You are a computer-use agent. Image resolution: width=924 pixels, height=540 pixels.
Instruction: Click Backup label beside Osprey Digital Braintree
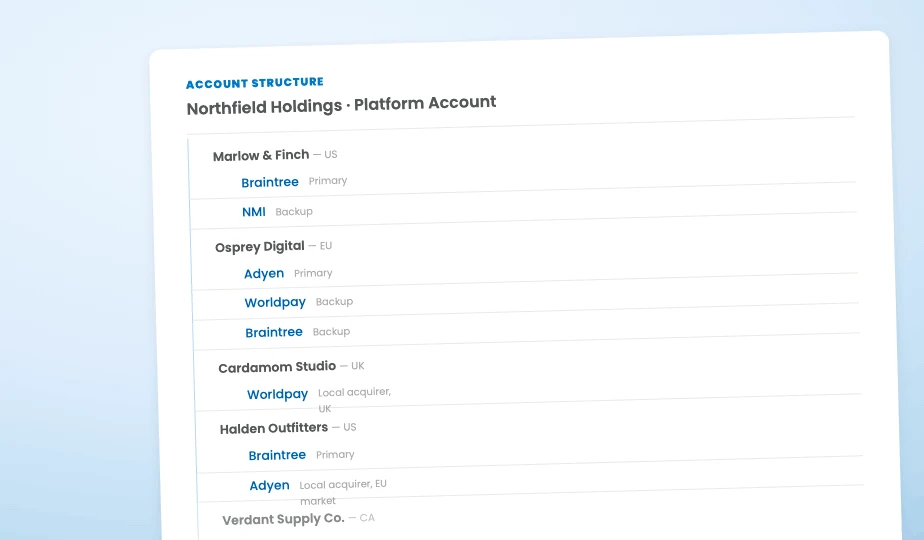tap(331, 331)
